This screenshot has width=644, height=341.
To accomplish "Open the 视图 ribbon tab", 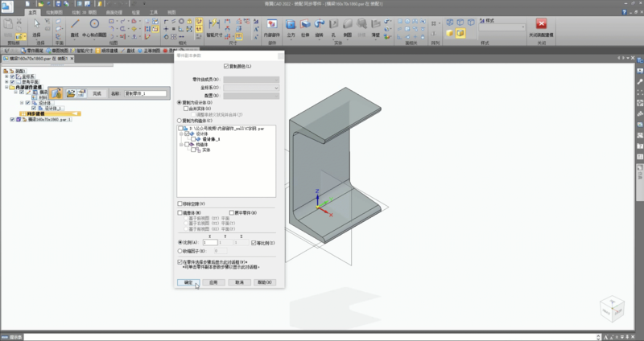I will [x=171, y=13].
